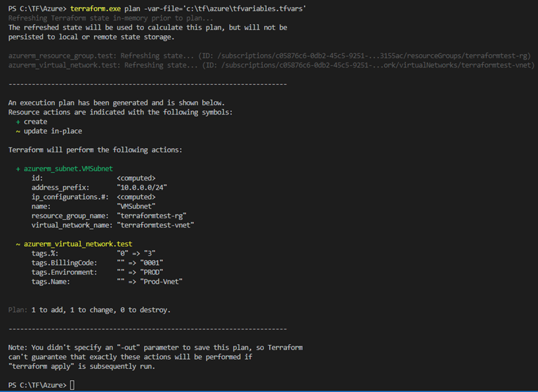Click the top PS C:\TF\Azure prompt
Screen dimensions: 538x392
[x=37, y=8]
